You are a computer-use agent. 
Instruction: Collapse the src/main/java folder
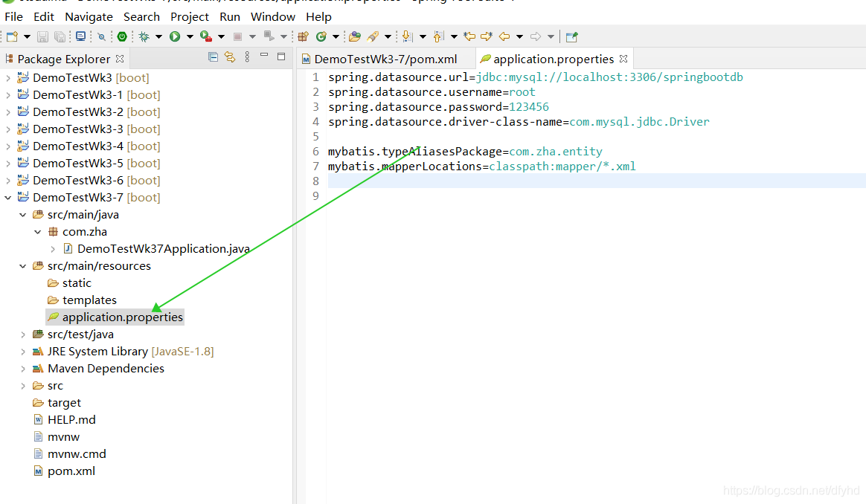click(22, 215)
